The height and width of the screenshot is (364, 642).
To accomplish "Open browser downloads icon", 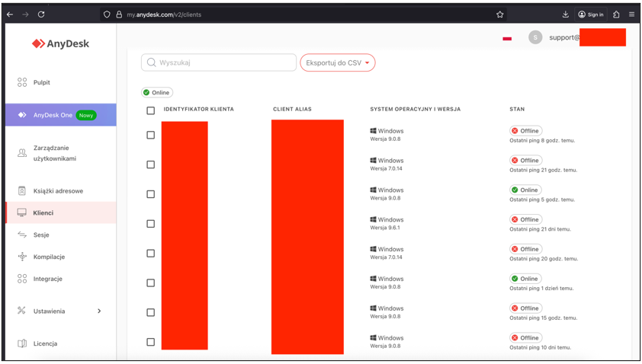I will pyautogui.click(x=565, y=14).
